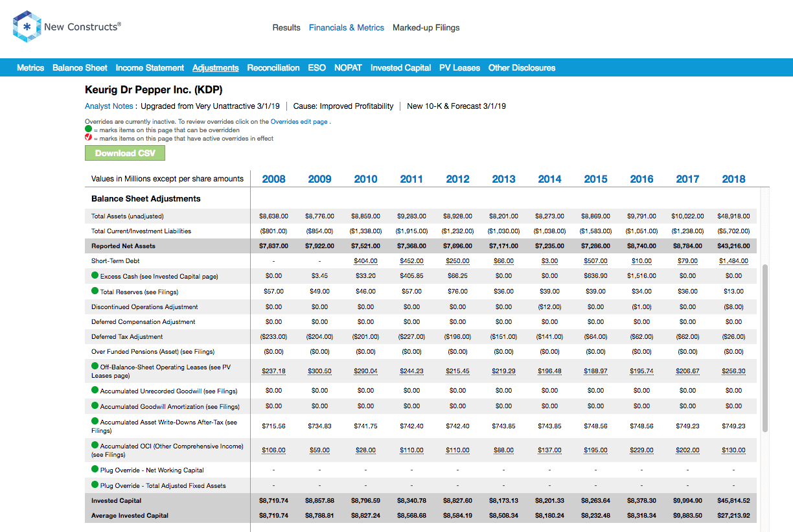Click the green legend dot for overridable items
This screenshot has height=532, width=793.
89,130
